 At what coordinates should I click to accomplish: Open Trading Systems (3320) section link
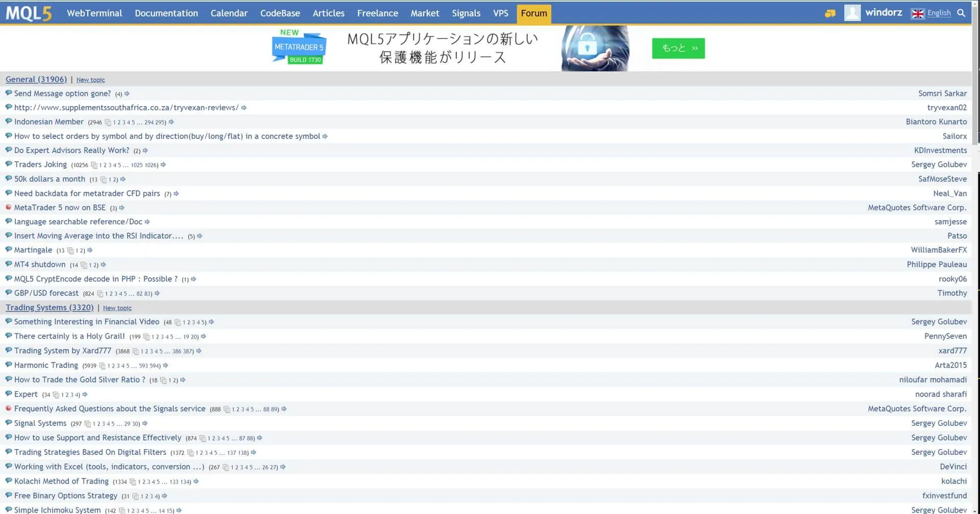pos(50,308)
